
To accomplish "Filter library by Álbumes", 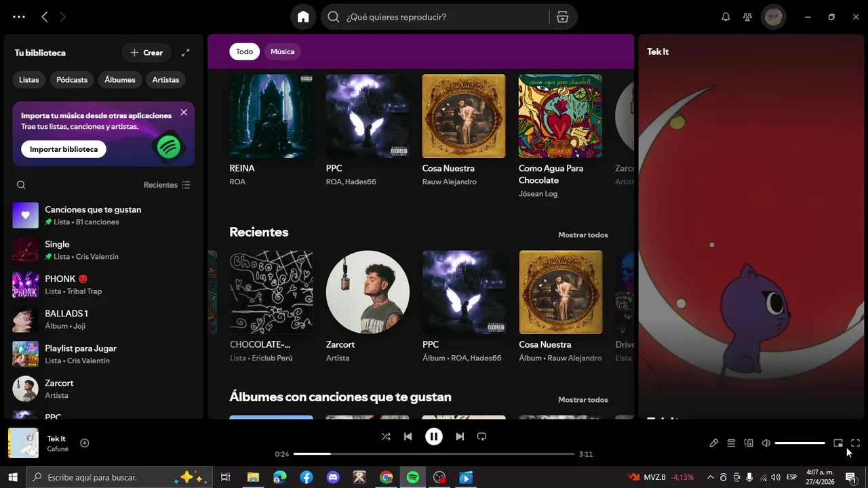I will (x=120, y=80).
